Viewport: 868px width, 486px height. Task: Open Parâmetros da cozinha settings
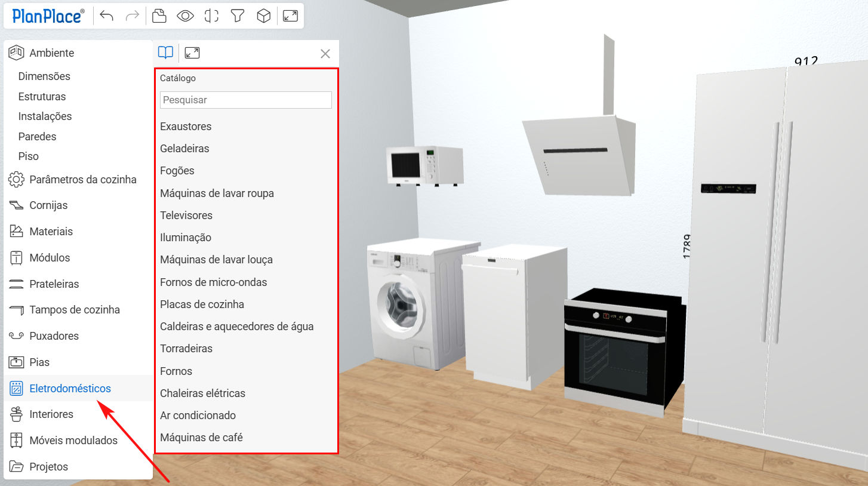tap(82, 180)
